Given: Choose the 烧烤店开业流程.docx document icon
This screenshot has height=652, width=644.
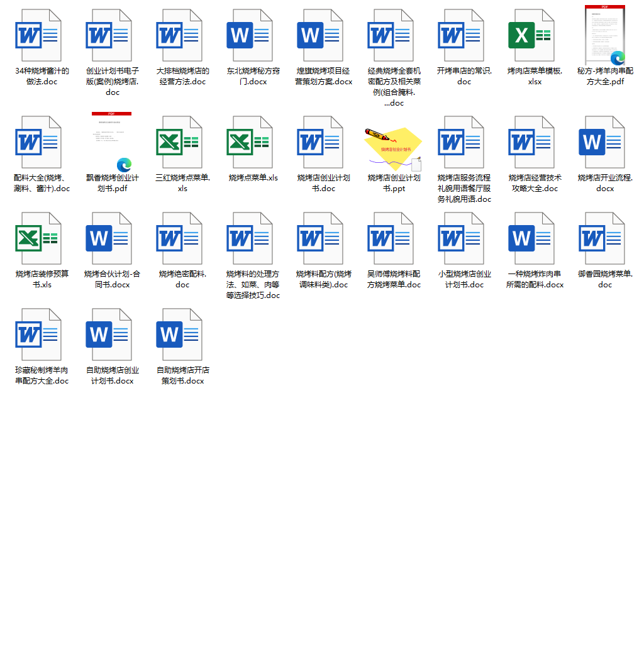Looking at the screenshot, I should point(602,142).
